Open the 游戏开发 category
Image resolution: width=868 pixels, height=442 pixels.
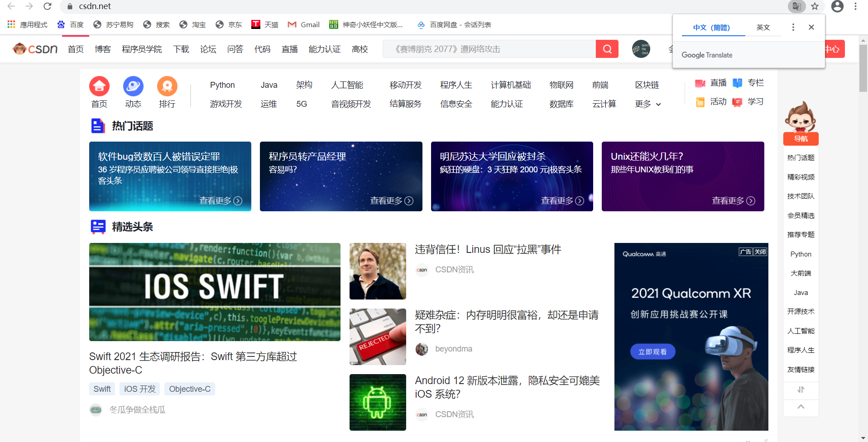[226, 104]
